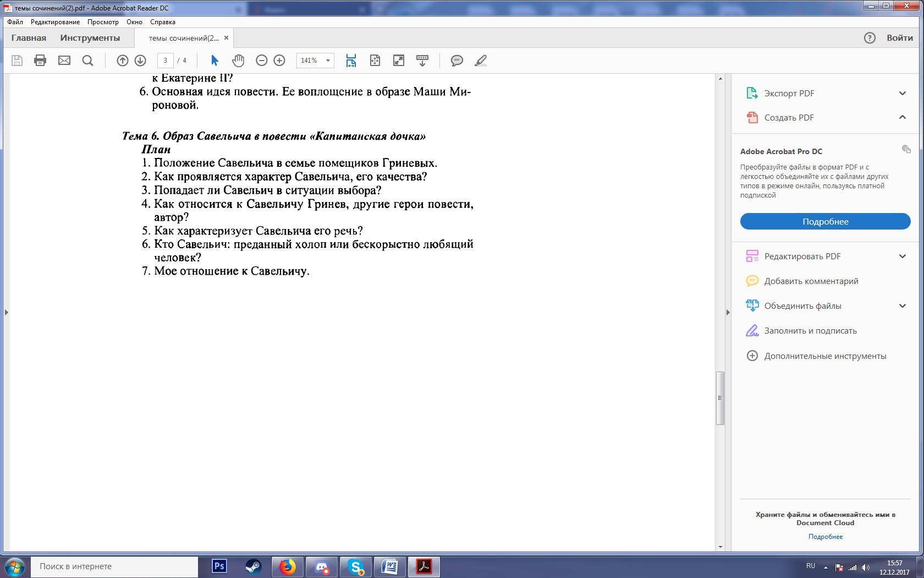This screenshot has height=578, width=924.
Task: Open Photoshop from the taskbar
Action: point(219,566)
